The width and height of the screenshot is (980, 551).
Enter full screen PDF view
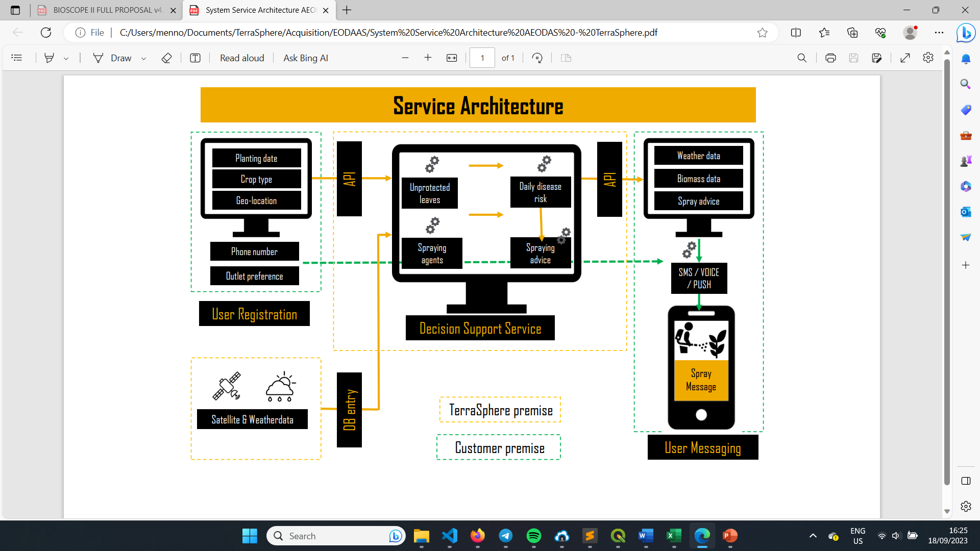pyautogui.click(x=905, y=58)
